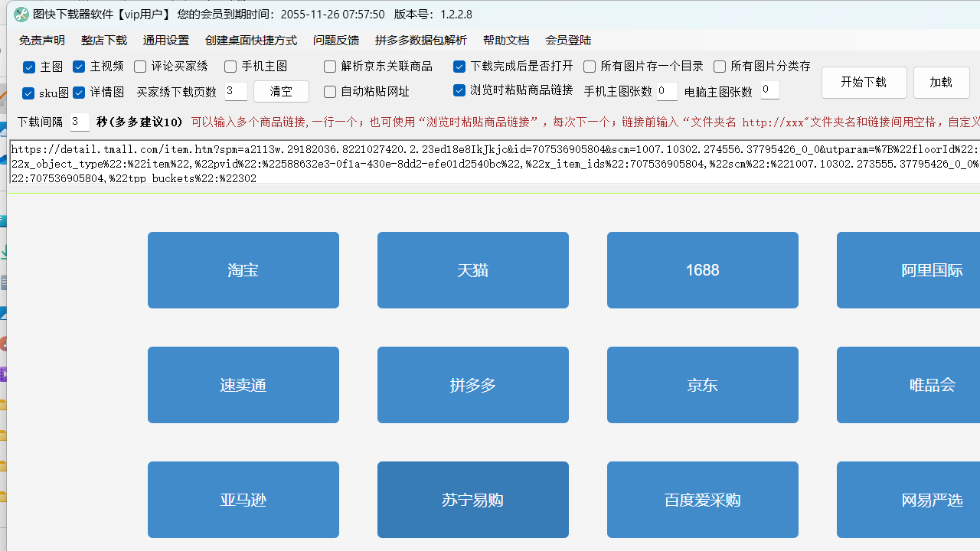
Task: Click 会员登陆 in the menu bar
Action: (568, 40)
